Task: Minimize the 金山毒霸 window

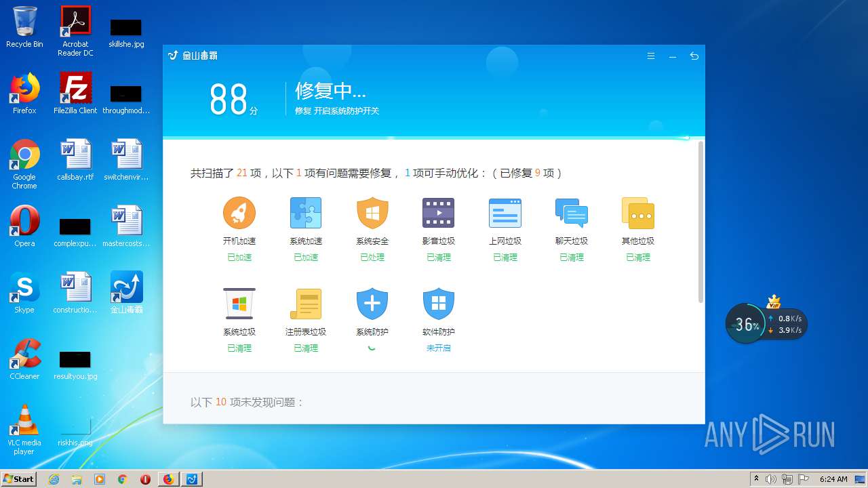Action: pyautogui.click(x=673, y=56)
